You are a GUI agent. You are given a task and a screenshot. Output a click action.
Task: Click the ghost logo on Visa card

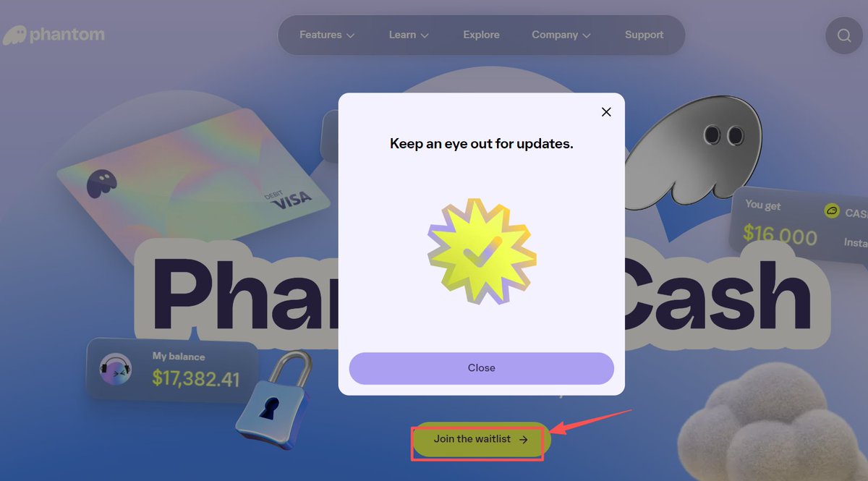click(x=101, y=184)
